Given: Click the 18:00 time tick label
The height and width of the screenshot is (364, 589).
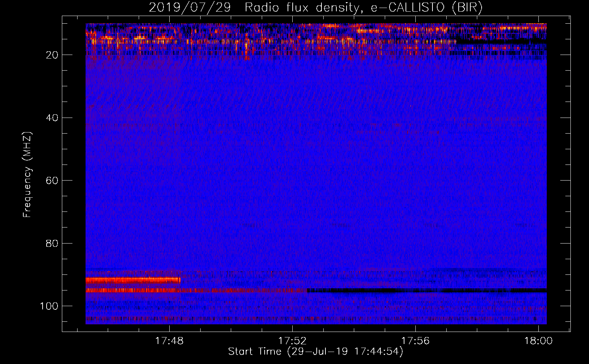Looking at the screenshot, I should pos(538,341).
